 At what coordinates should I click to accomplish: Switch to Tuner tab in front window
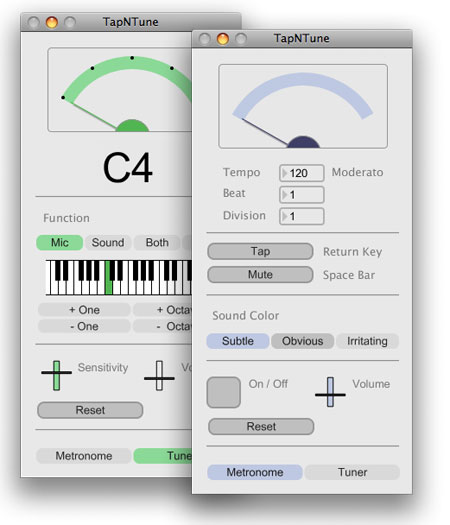[x=352, y=472]
